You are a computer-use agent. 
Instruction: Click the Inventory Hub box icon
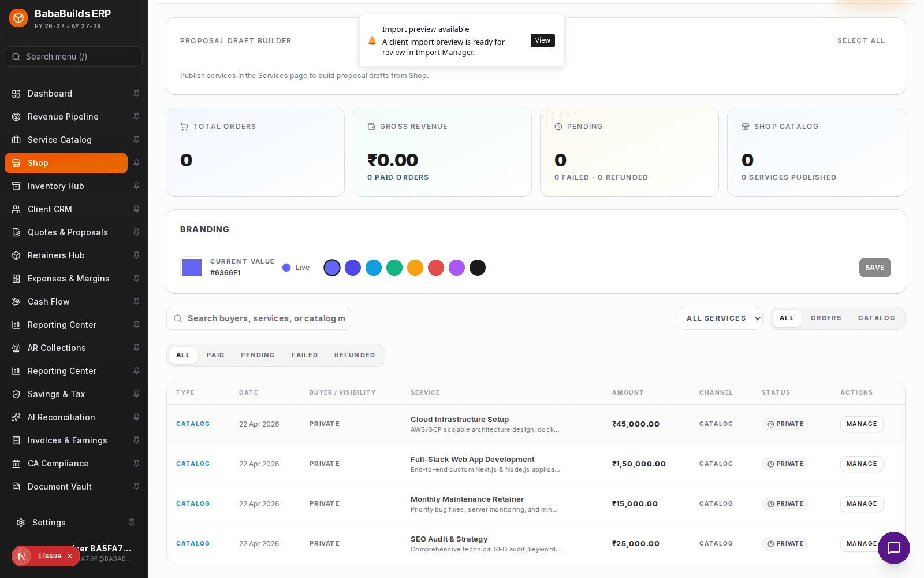click(16, 186)
